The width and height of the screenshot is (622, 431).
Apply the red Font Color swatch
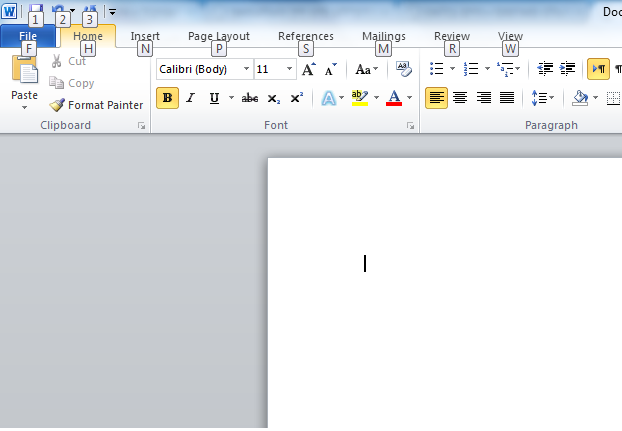click(393, 98)
